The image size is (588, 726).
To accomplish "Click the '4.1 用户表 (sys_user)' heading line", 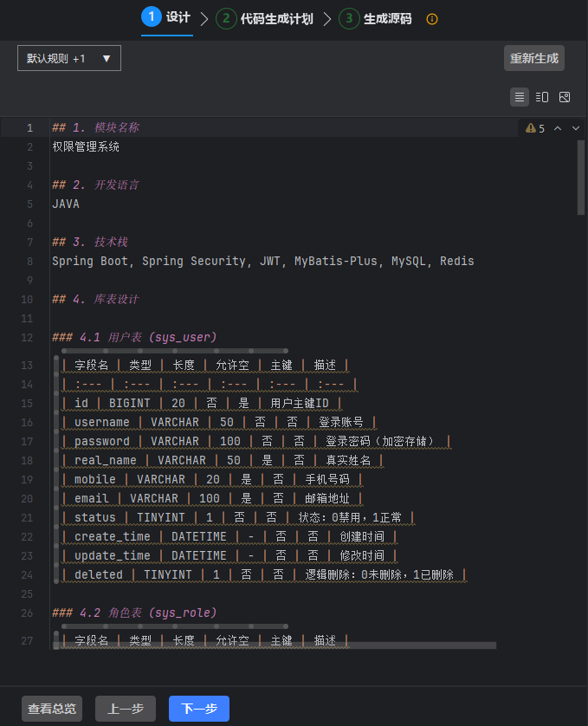I will (134, 337).
